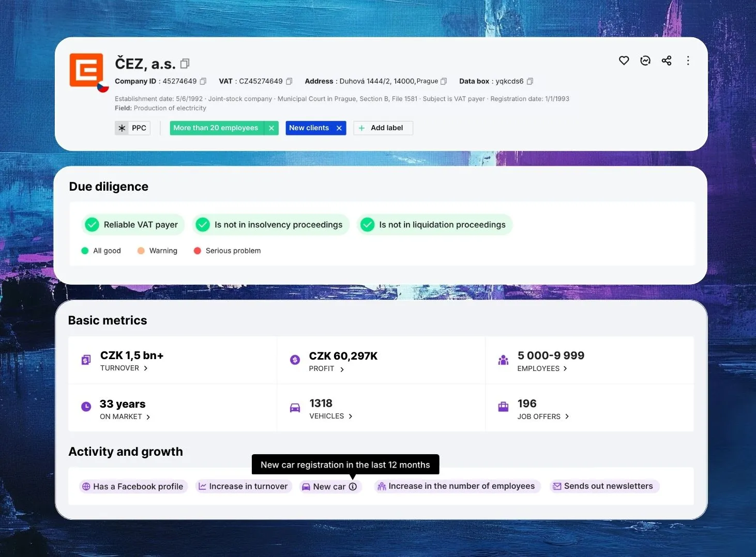Viewport: 756px width, 557px height.
Task: Click Is not in insolvency proceedings badge
Action: click(x=271, y=224)
